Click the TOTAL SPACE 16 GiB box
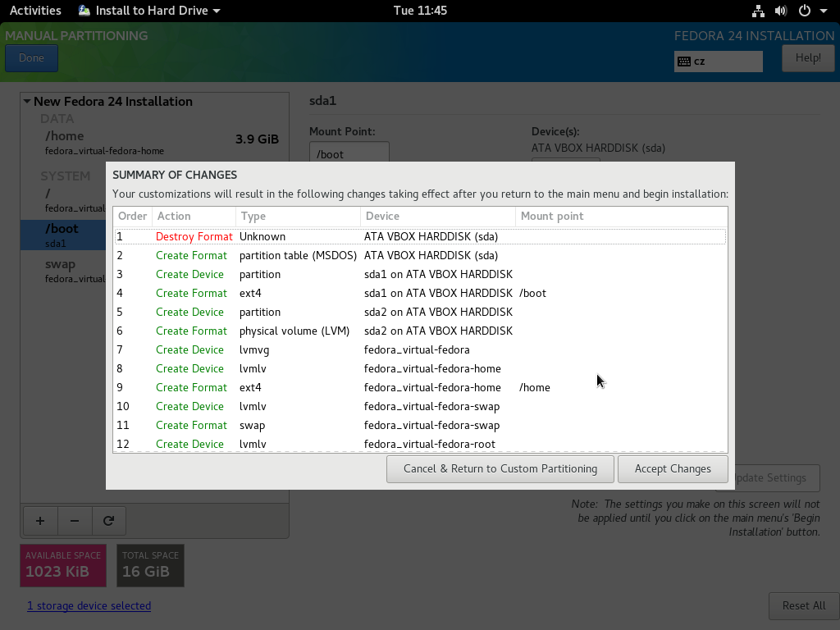The height and width of the screenshot is (630, 840). tap(151, 566)
